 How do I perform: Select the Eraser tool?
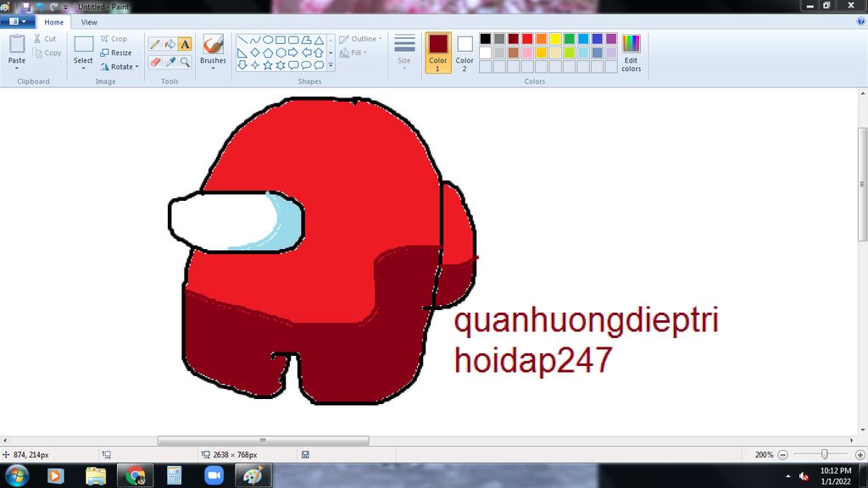(156, 62)
